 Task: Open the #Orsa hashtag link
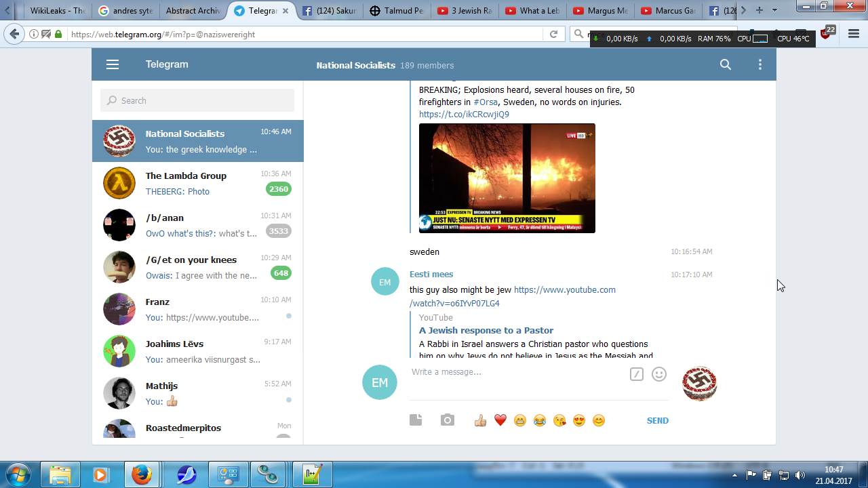click(x=486, y=102)
